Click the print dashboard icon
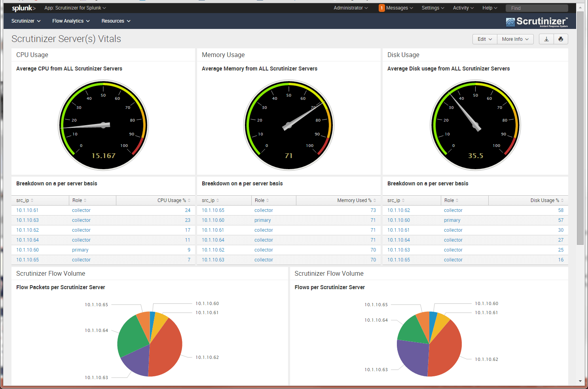 561,39
